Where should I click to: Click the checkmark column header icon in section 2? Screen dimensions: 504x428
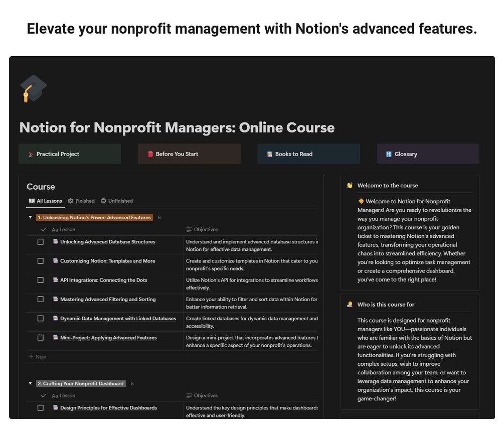(43, 396)
